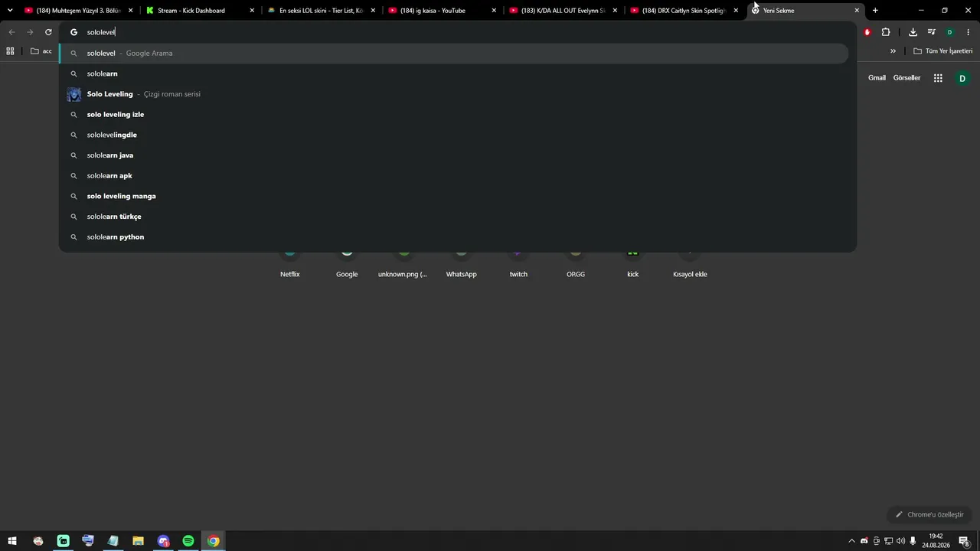Click the address bar containing 'sololevel'
Image resolution: width=980 pixels, height=551 pixels.
click(x=459, y=32)
